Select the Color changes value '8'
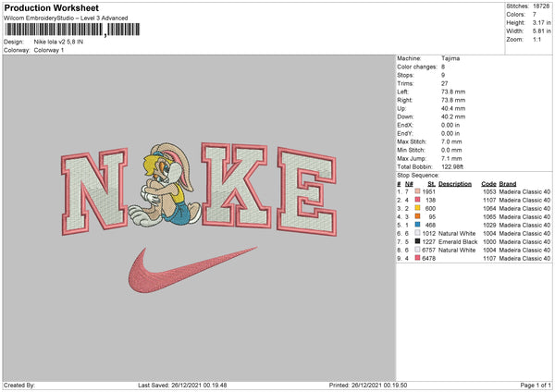Screen dimensions: 555x392 (x=443, y=67)
